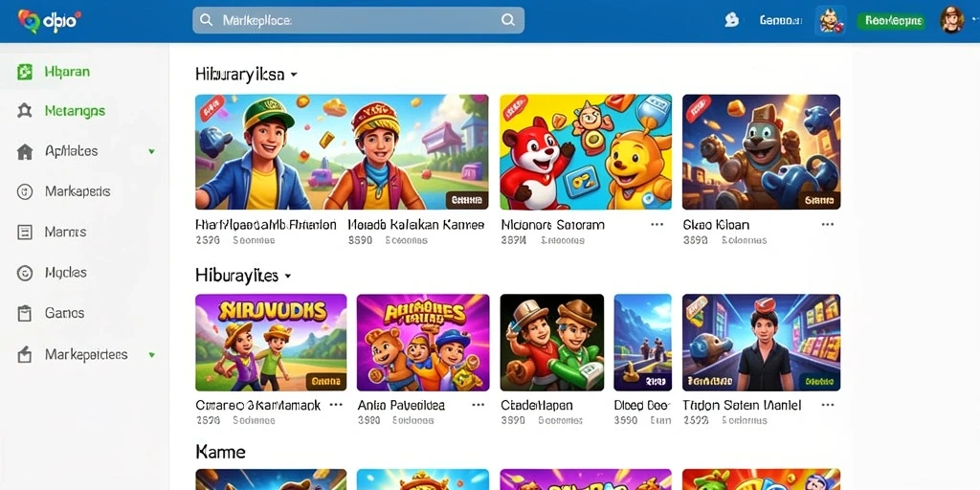
Task: Click the Skao Kloan game title
Action: 716,224
